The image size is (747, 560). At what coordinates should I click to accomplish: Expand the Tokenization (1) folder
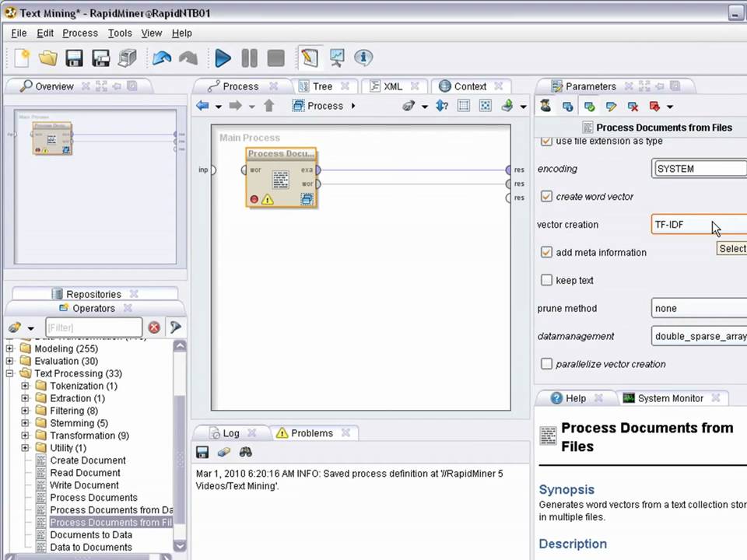[25, 386]
